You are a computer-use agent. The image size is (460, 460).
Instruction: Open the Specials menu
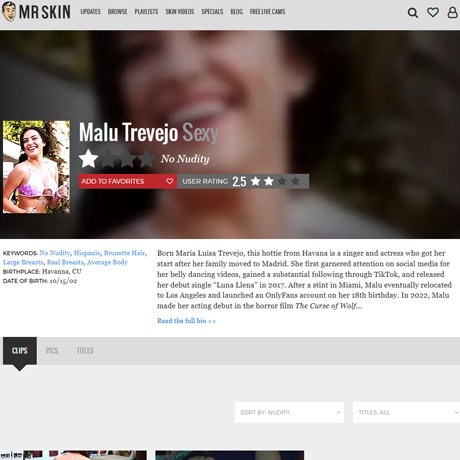(212, 12)
